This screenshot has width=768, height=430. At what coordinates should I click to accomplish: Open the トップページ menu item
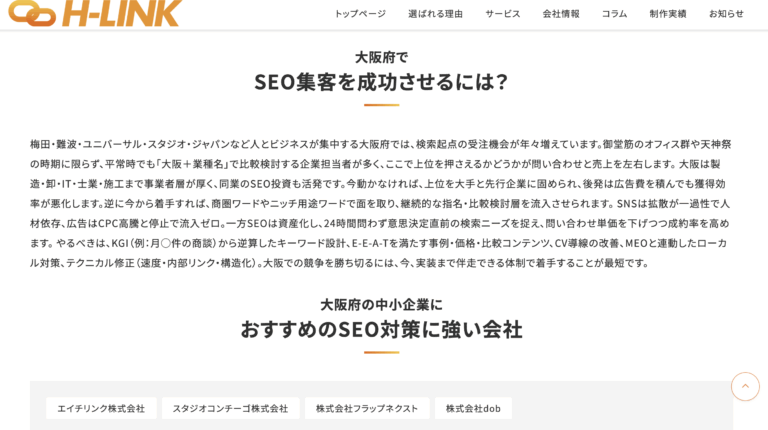click(x=359, y=14)
